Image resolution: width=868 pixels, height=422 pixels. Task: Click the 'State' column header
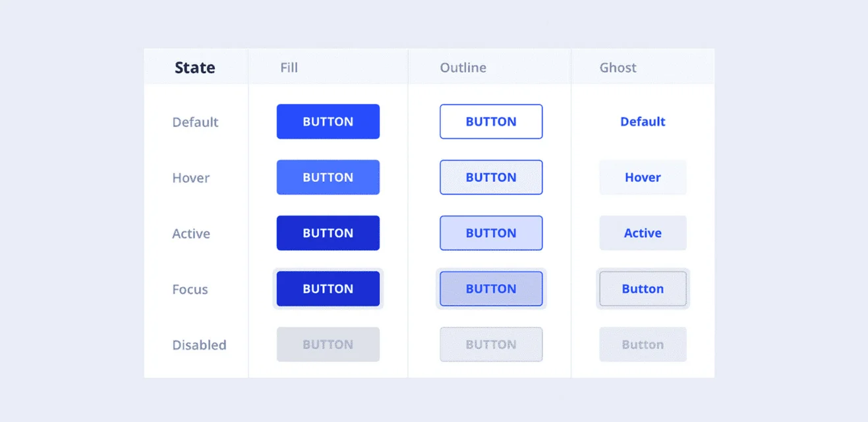coord(195,68)
